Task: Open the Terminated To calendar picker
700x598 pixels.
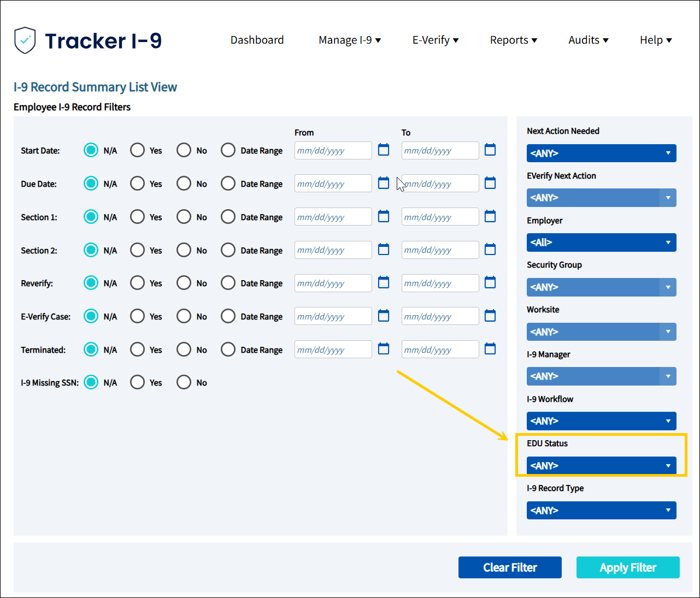Action: (x=490, y=349)
